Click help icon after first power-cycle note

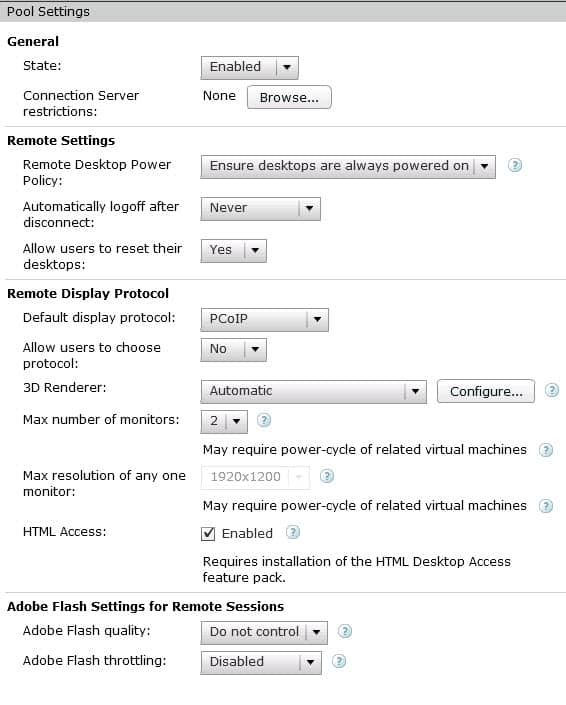(546, 450)
